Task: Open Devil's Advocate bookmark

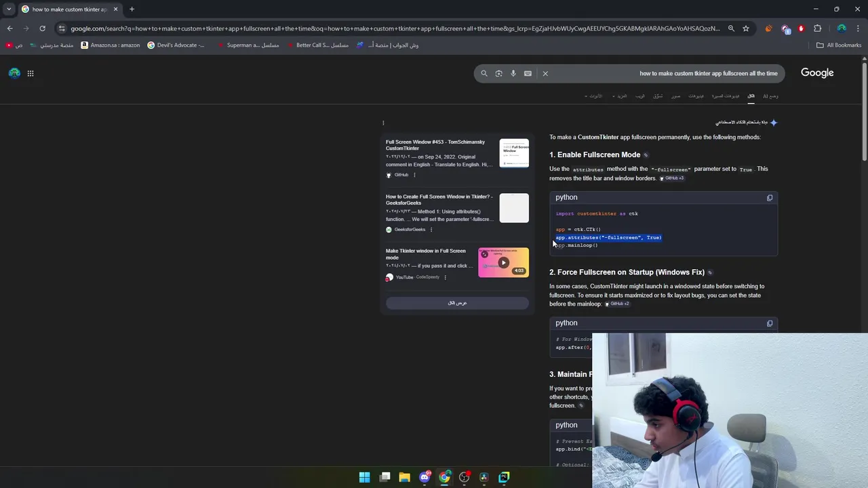Action: [176, 45]
